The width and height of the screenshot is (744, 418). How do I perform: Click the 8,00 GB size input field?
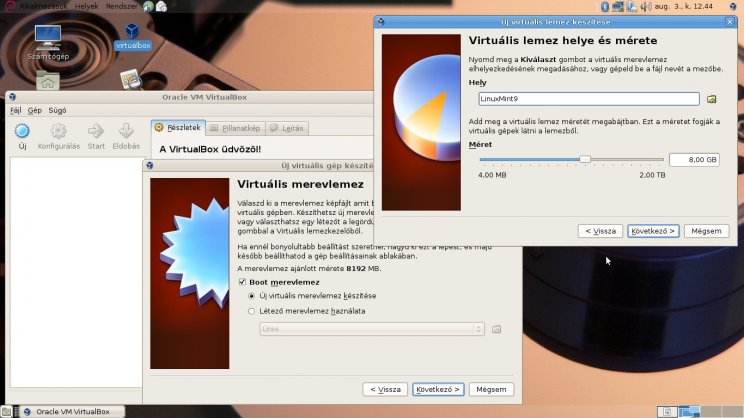point(694,160)
